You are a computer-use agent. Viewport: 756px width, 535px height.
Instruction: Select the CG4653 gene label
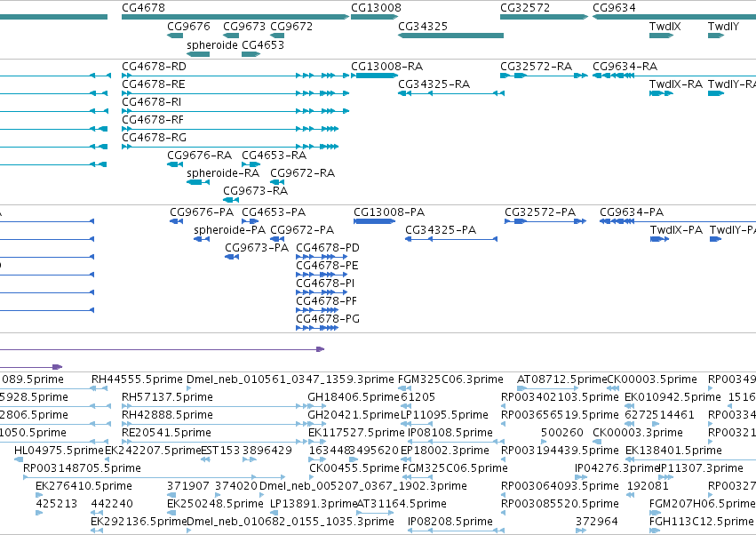263,45
